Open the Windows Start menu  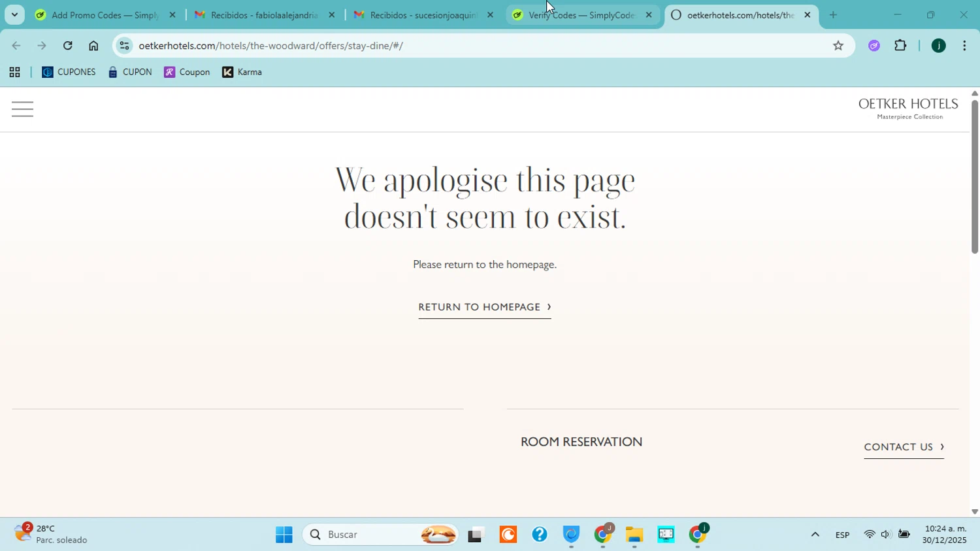(284, 535)
